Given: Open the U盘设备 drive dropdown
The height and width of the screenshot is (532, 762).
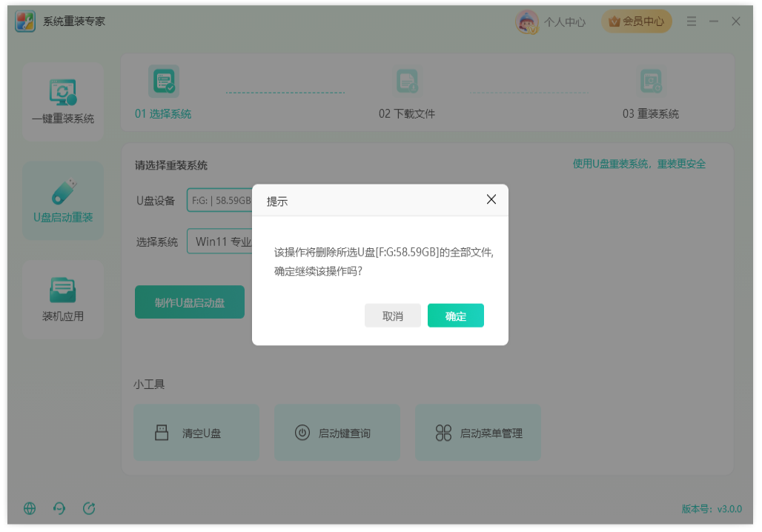Looking at the screenshot, I should click(x=219, y=200).
